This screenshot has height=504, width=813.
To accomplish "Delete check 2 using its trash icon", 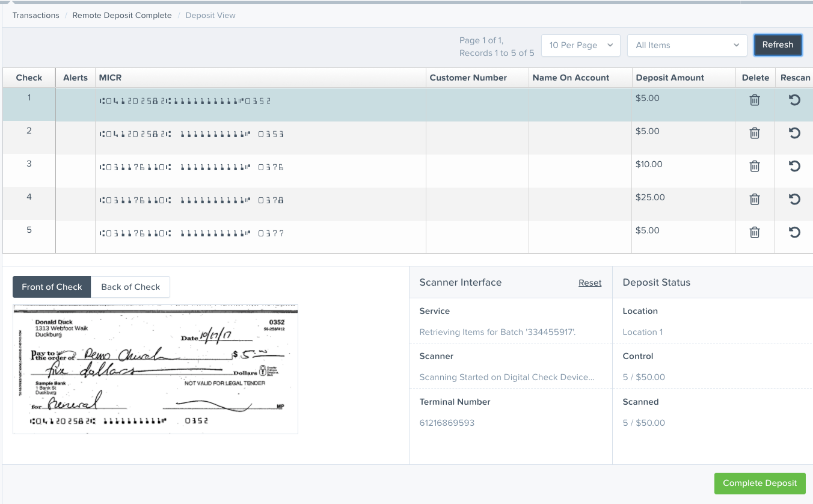I will click(755, 133).
